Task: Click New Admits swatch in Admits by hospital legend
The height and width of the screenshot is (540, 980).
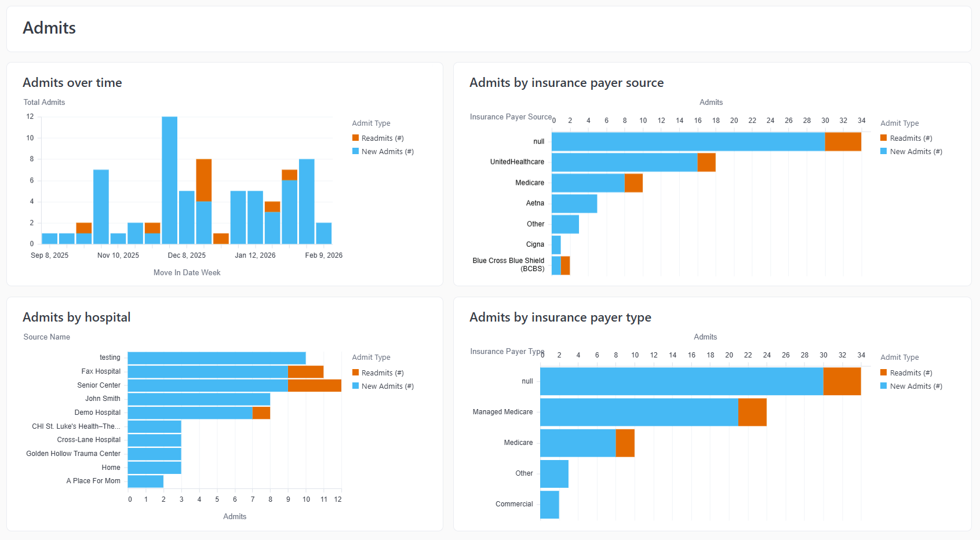Action: point(355,386)
